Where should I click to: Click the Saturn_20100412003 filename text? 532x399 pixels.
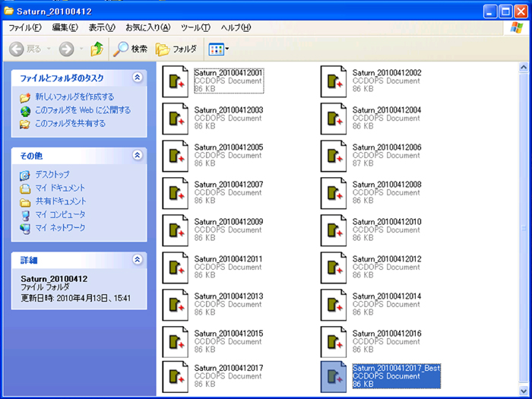228,110
